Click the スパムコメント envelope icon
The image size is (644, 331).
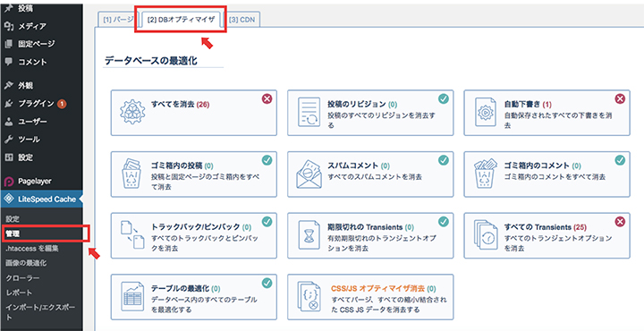tap(309, 174)
